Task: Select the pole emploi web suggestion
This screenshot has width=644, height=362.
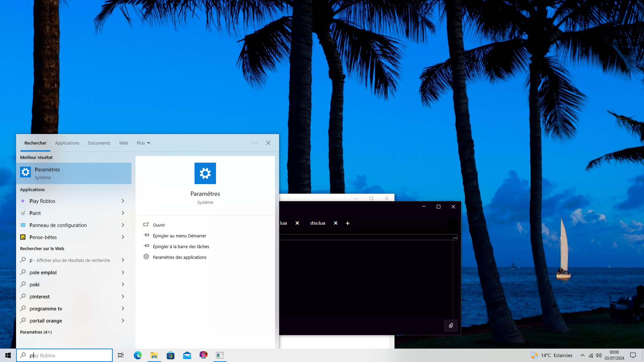Action: click(x=43, y=273)
